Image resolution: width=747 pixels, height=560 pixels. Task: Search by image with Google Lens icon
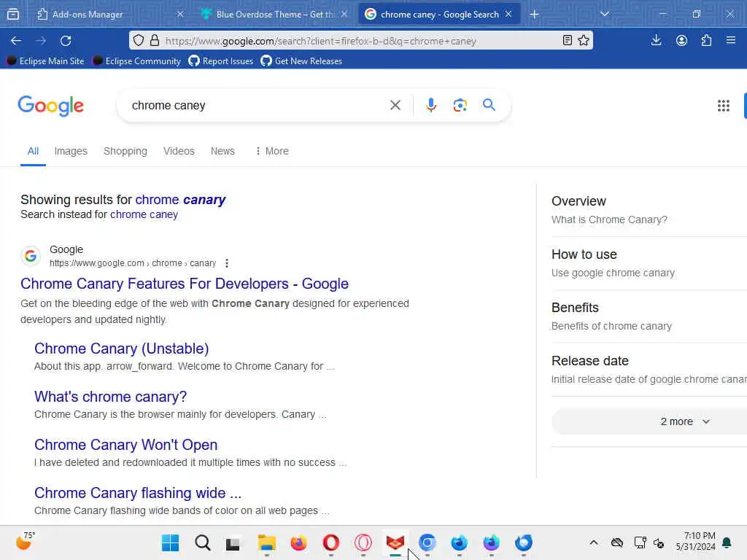pyautogui.click(x=460, y=105)
